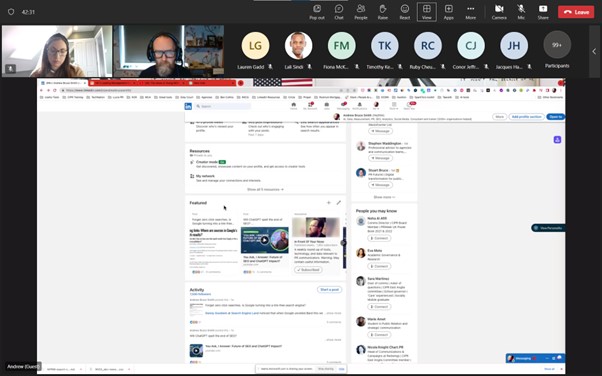
Task: Open the Chat panel
Action: (339, 12)
